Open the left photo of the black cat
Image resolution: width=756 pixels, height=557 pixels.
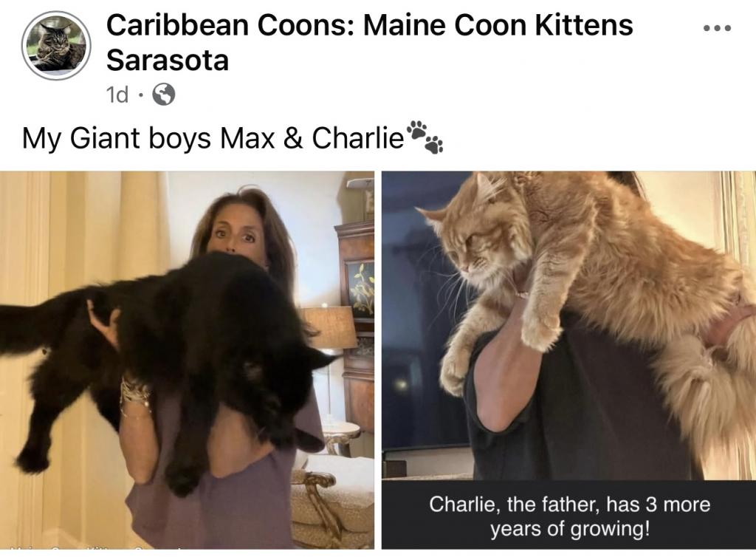tap(187, 360)
